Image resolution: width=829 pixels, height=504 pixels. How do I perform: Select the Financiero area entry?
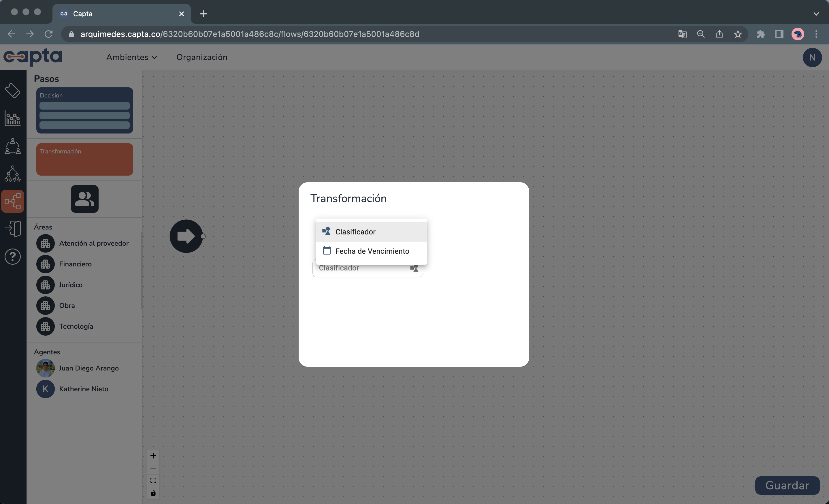pyautogui.click(x=75, y=264)
